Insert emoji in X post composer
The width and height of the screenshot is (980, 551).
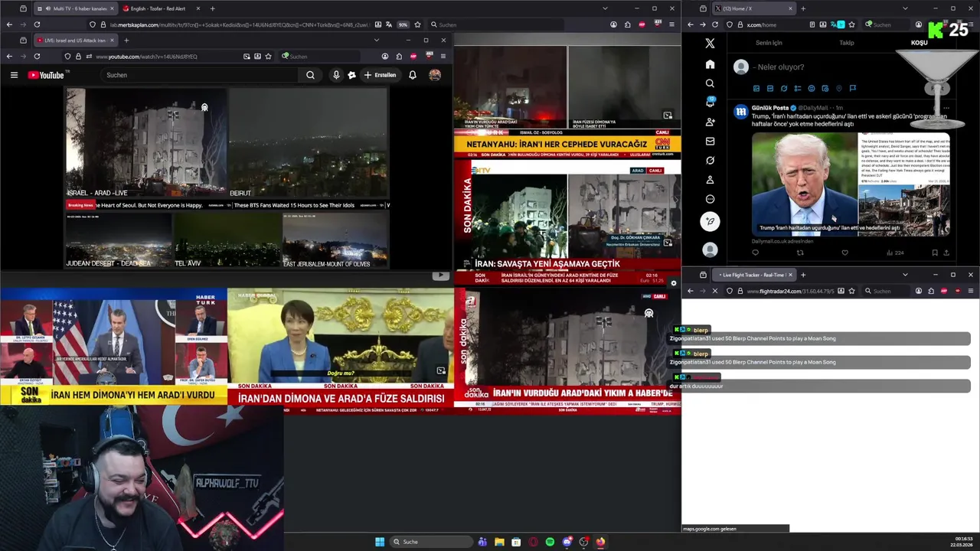pos(812,89)
